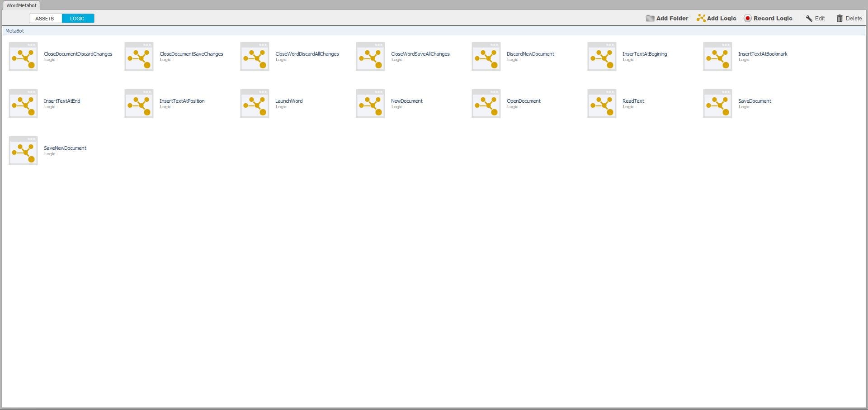Switch to the ASSETS view
Viewport: 868px width, 410px height.
click(x=45, y=19)
